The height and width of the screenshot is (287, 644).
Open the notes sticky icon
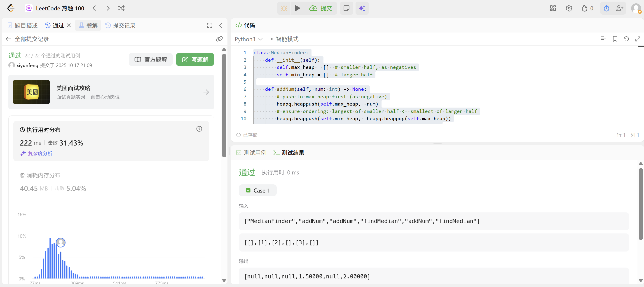346,8
